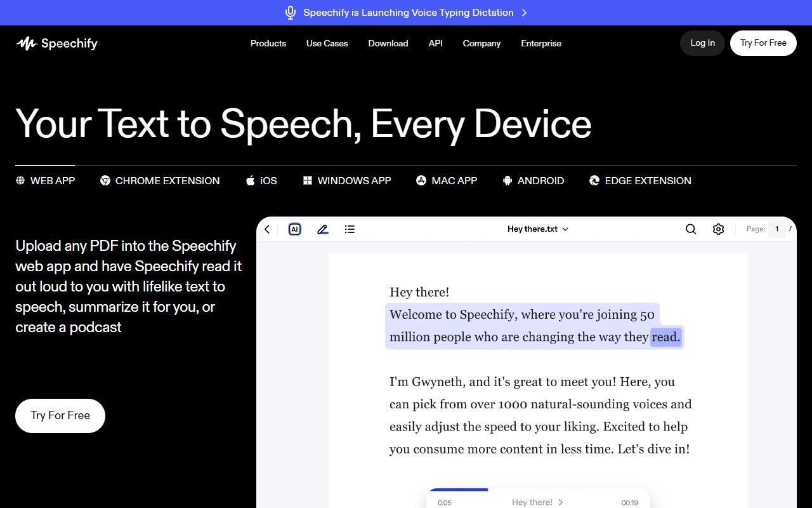Image resolution: width=812 pixels, height=508 pixels.
Task: Visit the Enterprise page
Action: tap(541, 43)
